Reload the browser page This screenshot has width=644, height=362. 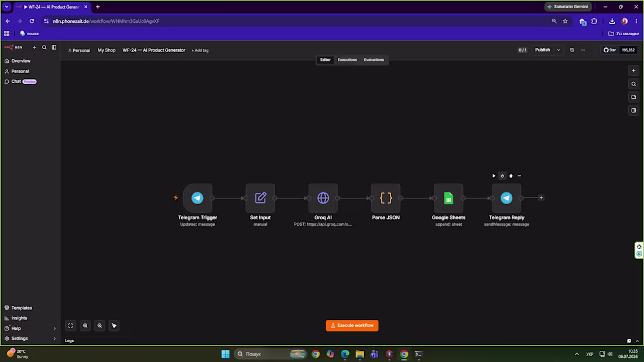(32, 21)
